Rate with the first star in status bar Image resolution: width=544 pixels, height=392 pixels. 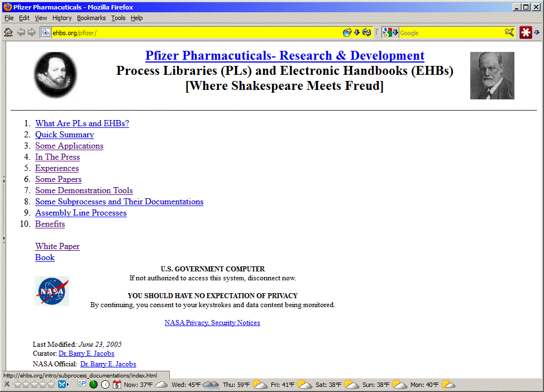pyautogui.click(x=18, y=384)
